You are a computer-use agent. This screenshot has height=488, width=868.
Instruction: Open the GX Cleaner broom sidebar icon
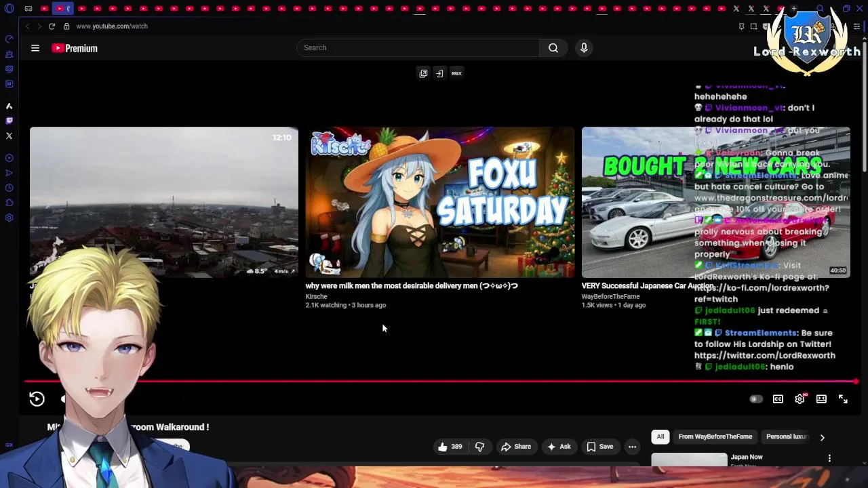[9, 54]
